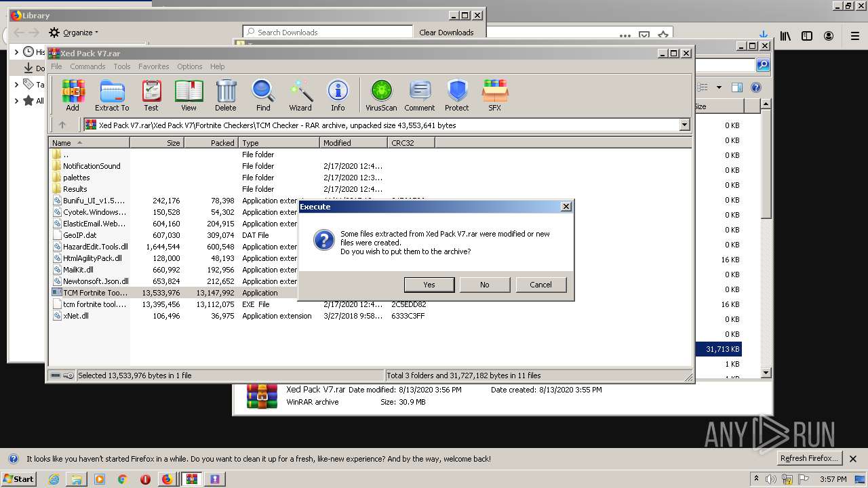868x488 pixels.
Task: Run VirusScan from the toolbar
Action: (x=381, y=95)
